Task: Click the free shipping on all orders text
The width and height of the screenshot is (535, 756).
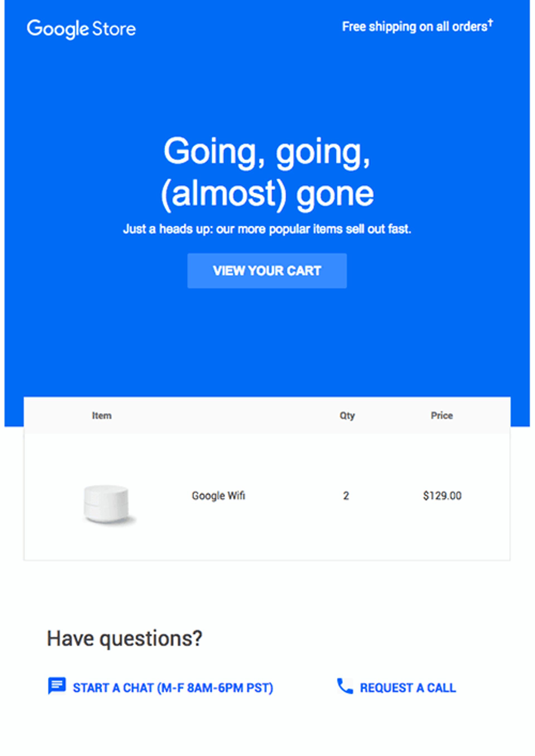Action: pyautogui.click(x=414, y=27)
